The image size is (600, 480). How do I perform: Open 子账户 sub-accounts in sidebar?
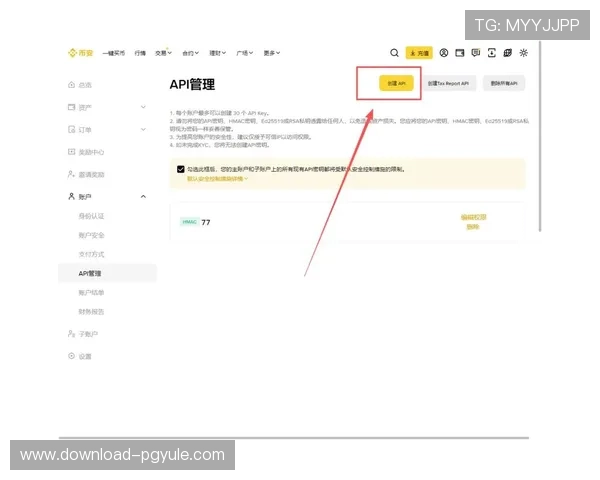(x=88, y=334)
